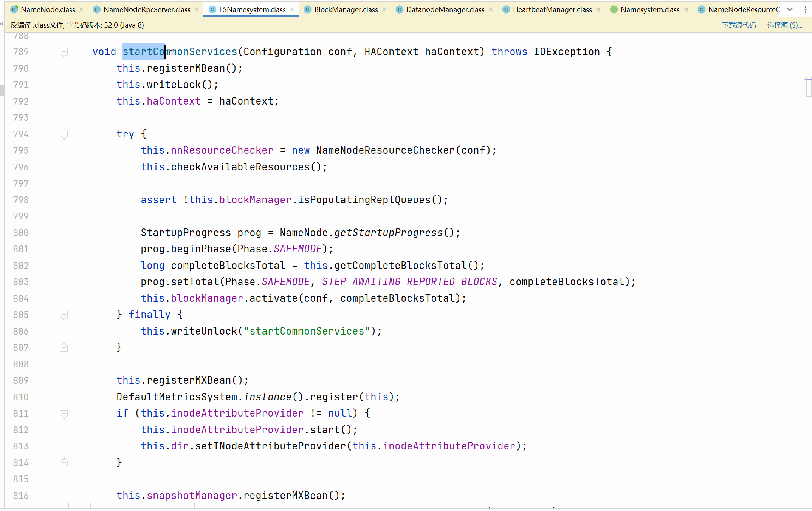This screenshot has height=511, width=812.
Task: Click the NameNodeRpcServer.class file icon
Action: click(x=97, y=9)
